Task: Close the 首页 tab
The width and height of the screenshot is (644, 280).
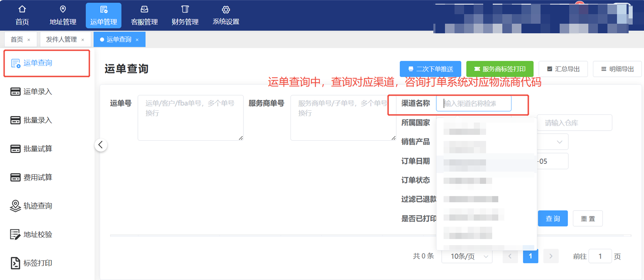Action: pos(29,40)
